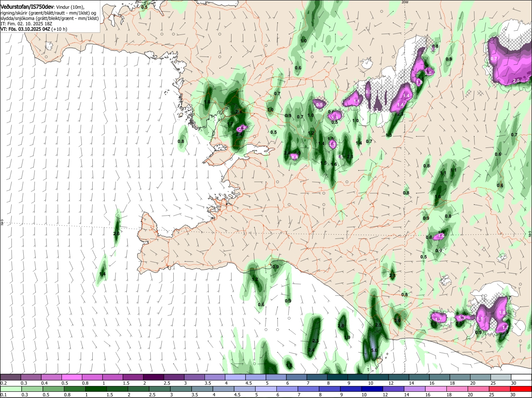The image size is (532, 398).
Task: Select the 0.5 swatch on the purple snow scale
Action: [x=71, y=377]
